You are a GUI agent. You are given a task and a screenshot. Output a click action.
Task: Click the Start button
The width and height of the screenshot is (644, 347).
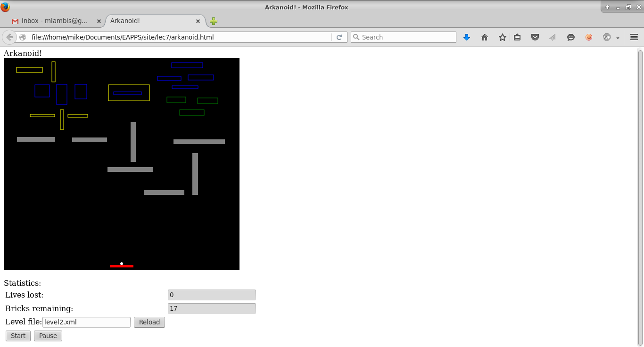pos(18,336)
